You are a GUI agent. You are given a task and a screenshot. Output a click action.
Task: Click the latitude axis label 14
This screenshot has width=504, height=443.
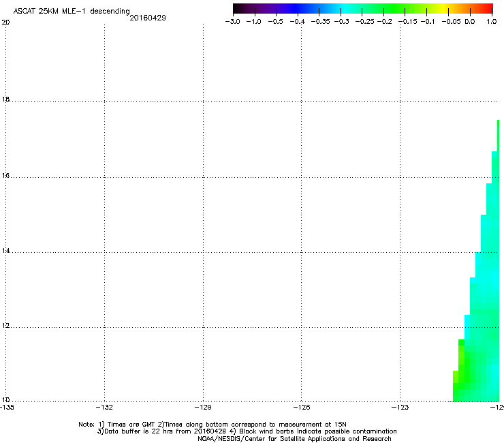(x=5, y=250)
